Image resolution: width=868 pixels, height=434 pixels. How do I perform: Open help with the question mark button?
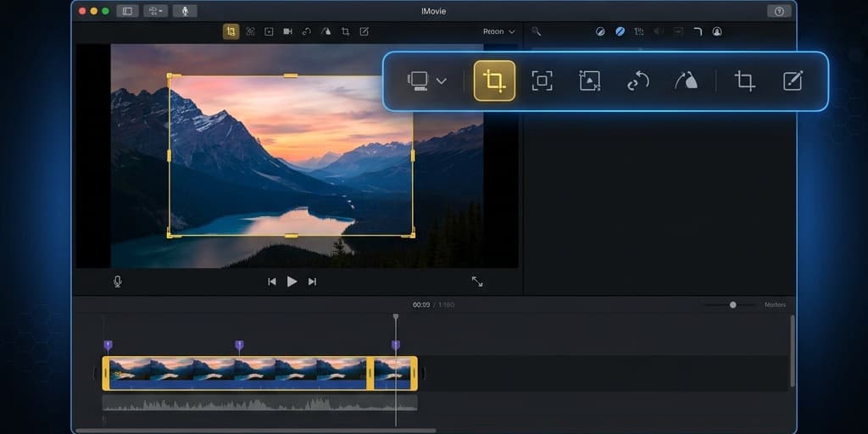click(780, 11)
